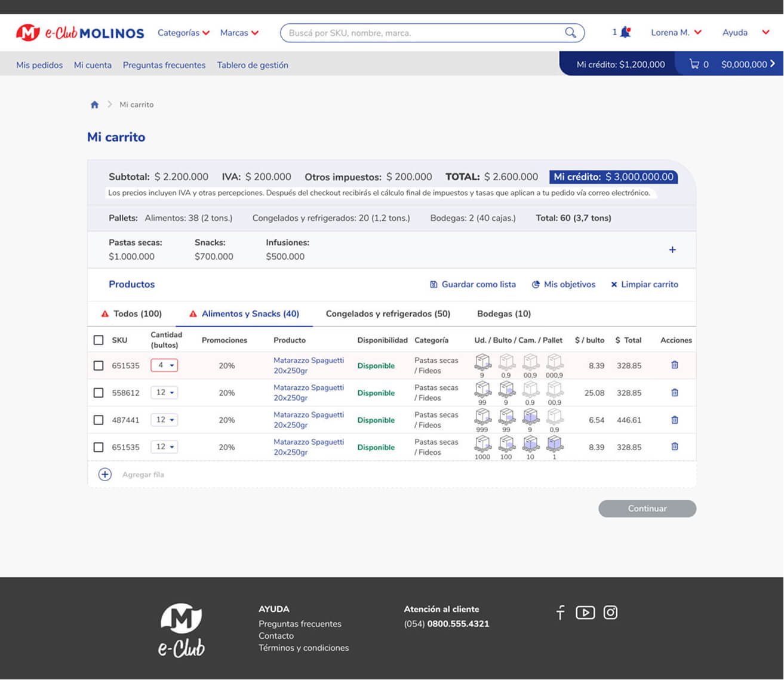Screen dimensions: 784x680
Task: Go to home via breadcrumb house icon
Action: pyautogui.click(x=94, y=104)
